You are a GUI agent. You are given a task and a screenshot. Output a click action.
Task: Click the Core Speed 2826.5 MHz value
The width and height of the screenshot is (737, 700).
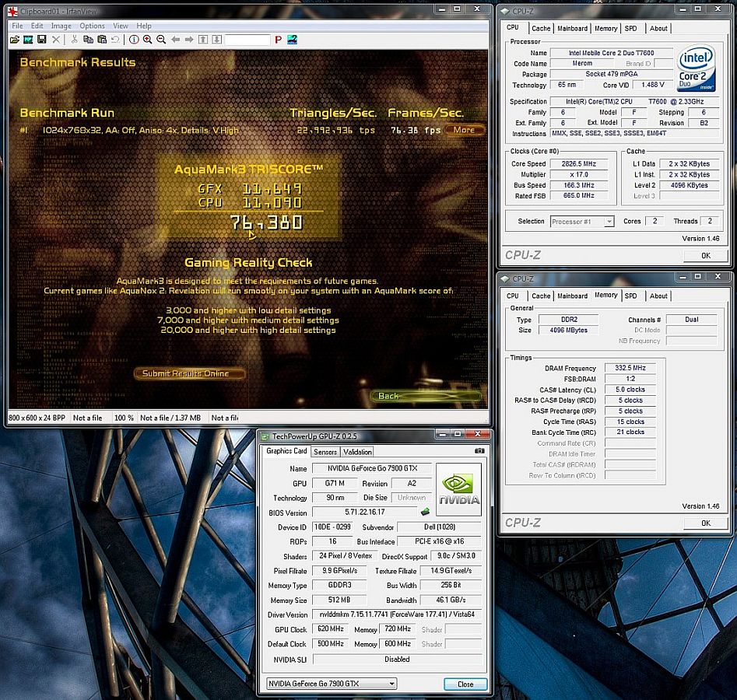pyautogui.click(x=578, y=164)
